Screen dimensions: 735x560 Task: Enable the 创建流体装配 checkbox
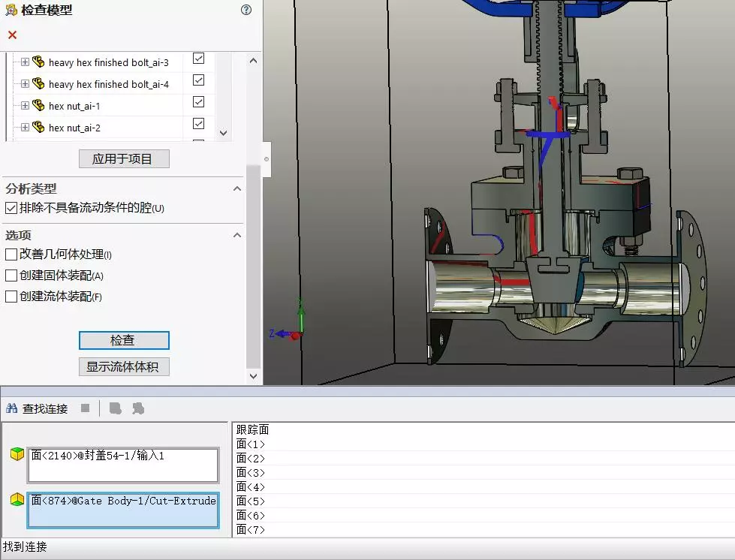tap(11, 297)
